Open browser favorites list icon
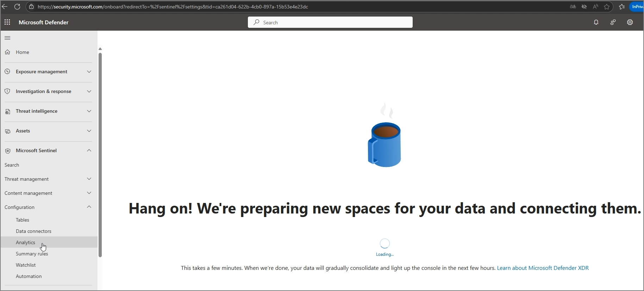 (622, 7)
